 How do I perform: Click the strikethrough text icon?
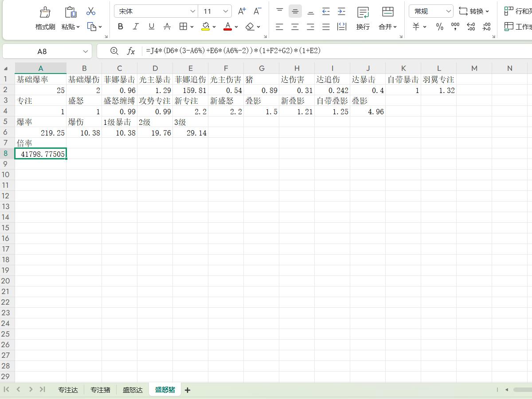coord(167,27)
